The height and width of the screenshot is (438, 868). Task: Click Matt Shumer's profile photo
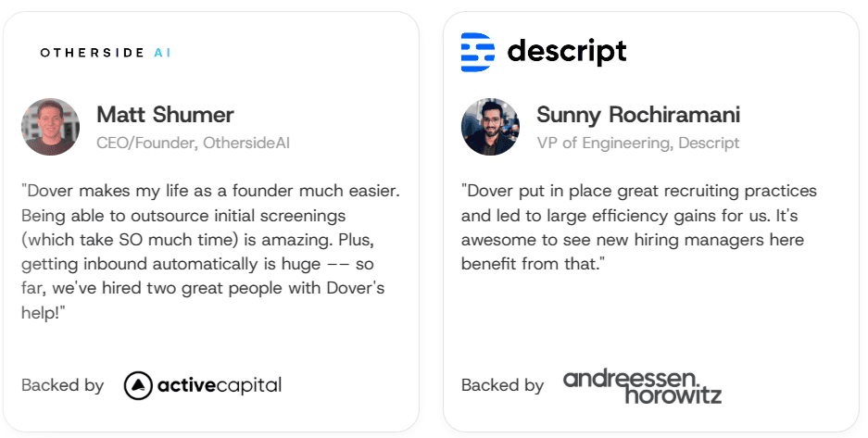50,127
